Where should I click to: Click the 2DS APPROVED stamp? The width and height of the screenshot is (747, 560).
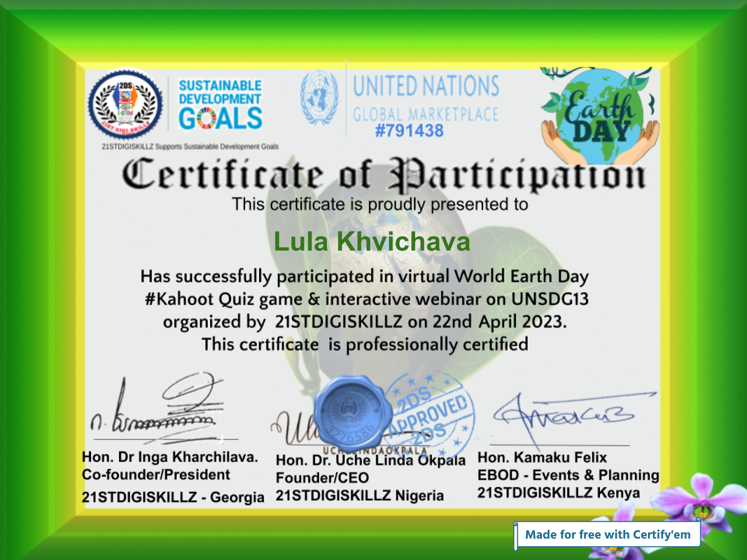[x=430, y=415]
